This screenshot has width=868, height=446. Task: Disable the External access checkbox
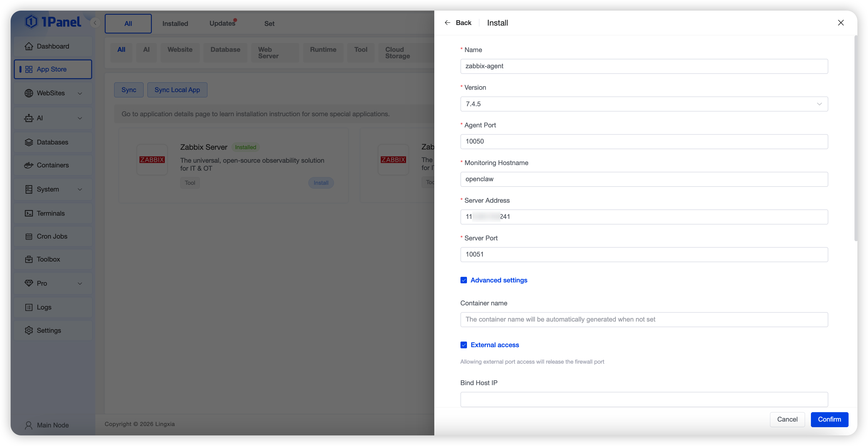point(464,345)
